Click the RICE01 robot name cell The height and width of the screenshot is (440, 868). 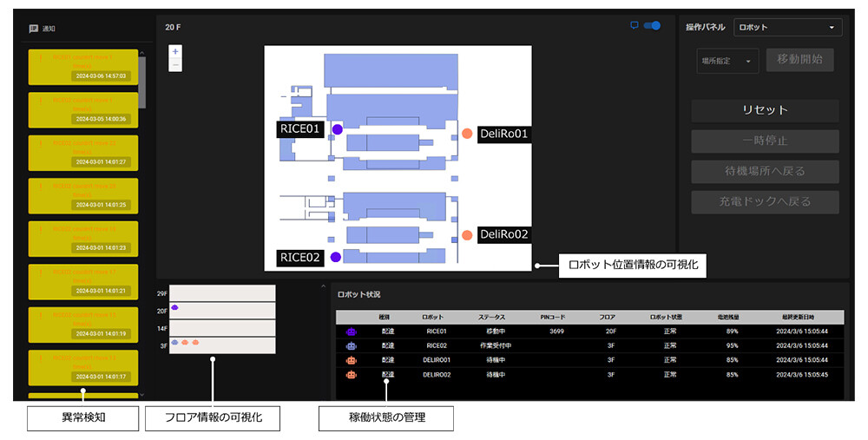pyautogui.click(x=437, y=332)
